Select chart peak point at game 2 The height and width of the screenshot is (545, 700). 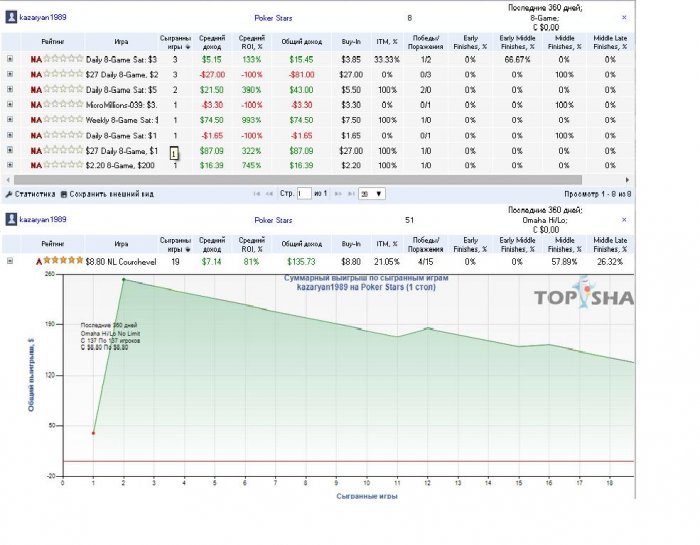point(124,279)
